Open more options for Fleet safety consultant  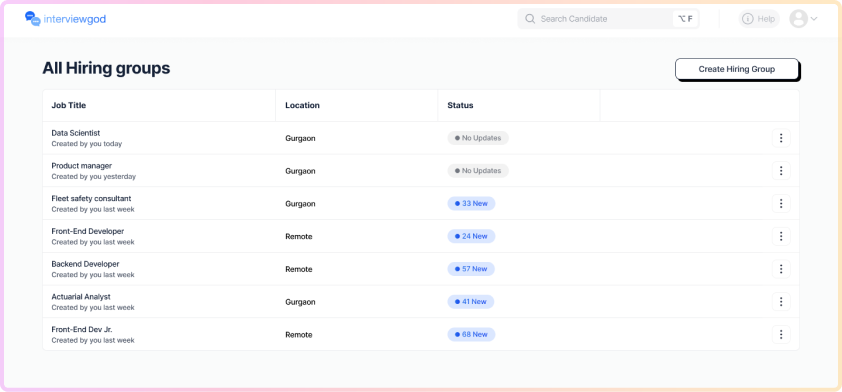(x=781, y=204)
